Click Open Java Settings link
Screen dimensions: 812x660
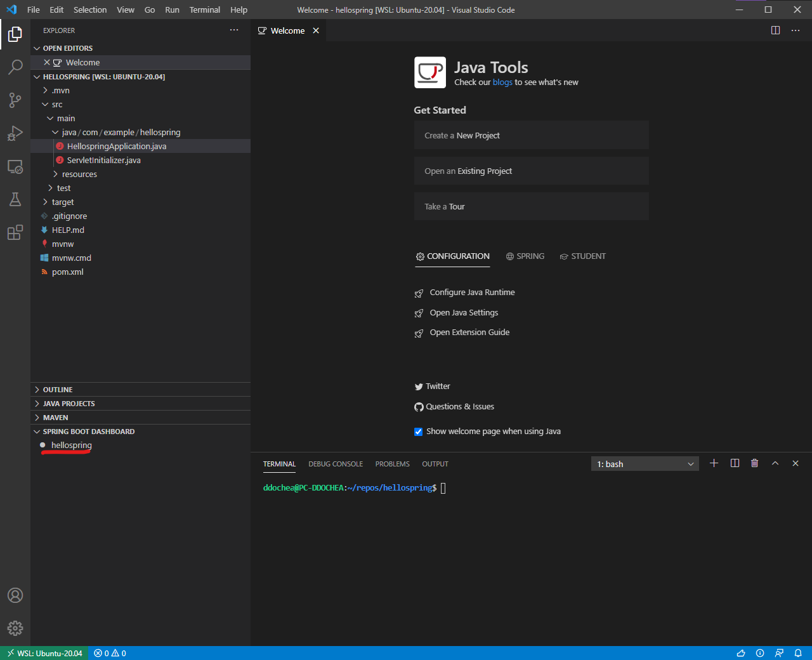(x=464, y=313)
